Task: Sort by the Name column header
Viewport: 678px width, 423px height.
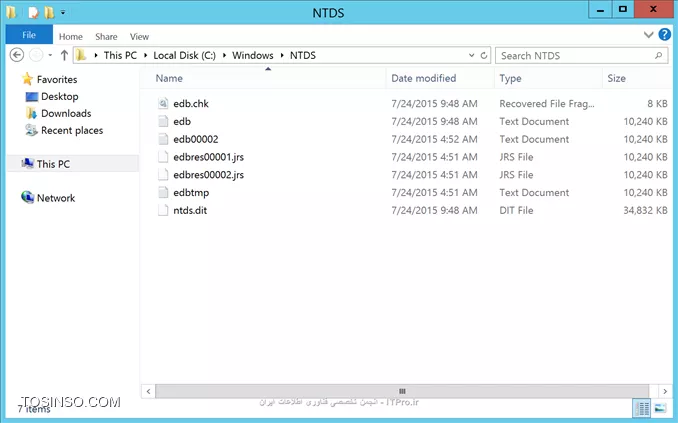Action: [x=169, y=78]
